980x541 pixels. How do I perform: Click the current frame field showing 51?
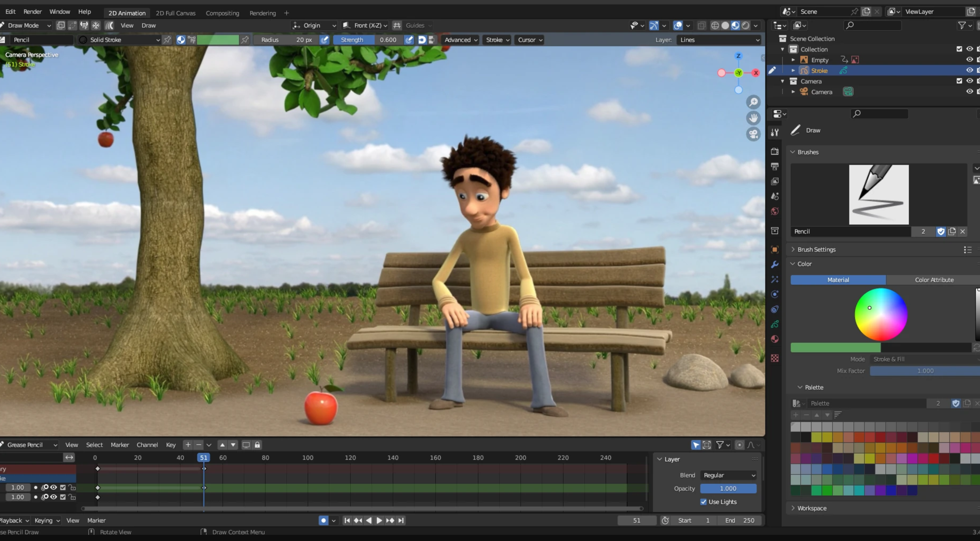point(636,521)
